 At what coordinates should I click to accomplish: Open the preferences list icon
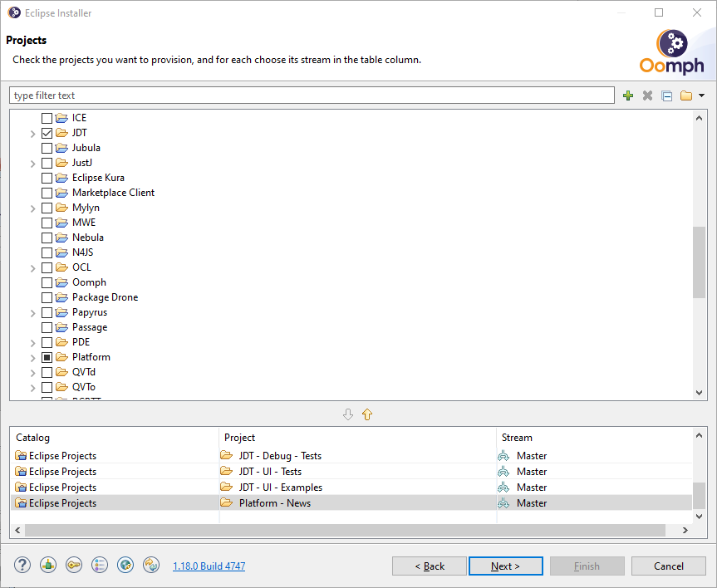click(x=100, y=565)
